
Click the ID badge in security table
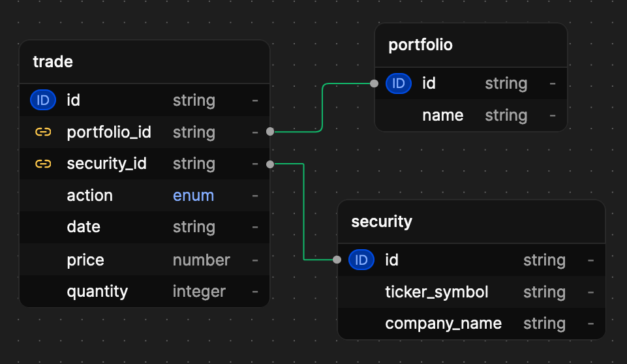point(361,260)
